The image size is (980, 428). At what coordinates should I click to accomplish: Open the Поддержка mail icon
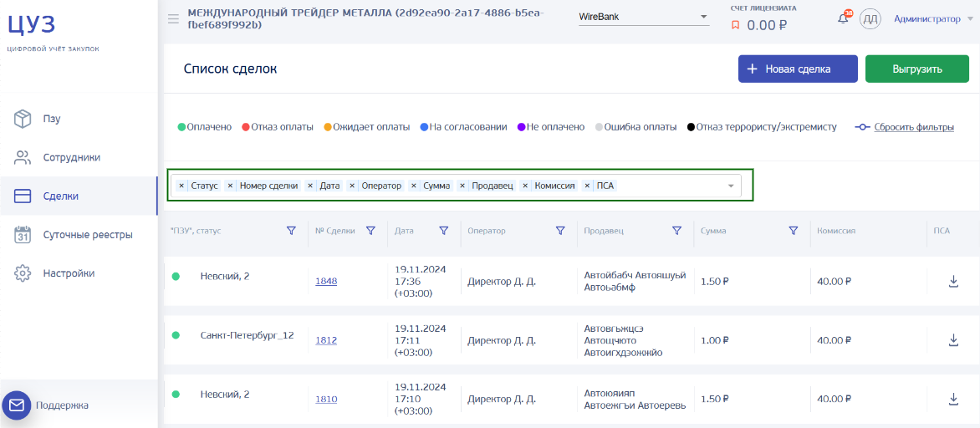16,405
